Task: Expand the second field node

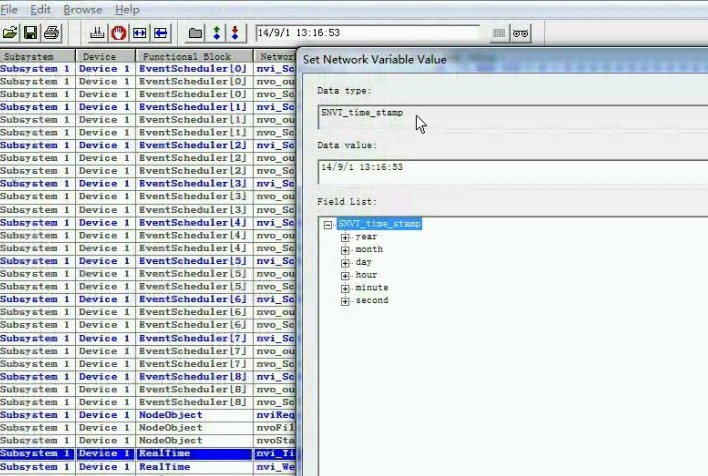Action: point(345,301)
